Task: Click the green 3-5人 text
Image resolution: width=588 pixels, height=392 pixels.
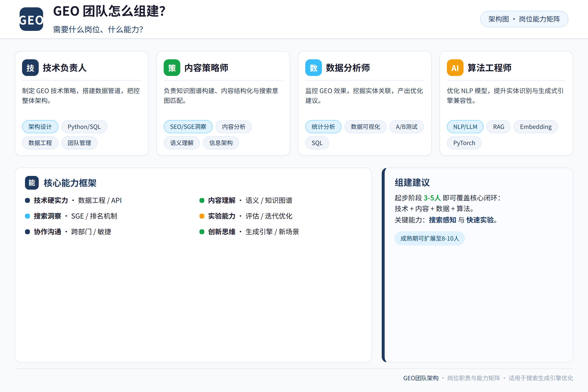Action: [x=432, y=198]
